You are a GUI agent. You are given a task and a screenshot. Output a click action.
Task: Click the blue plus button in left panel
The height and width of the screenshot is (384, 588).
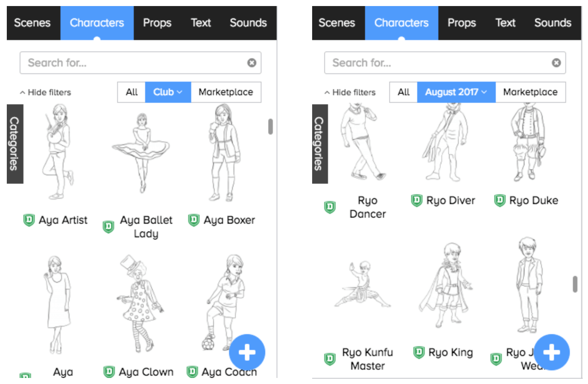coord(247,352)
